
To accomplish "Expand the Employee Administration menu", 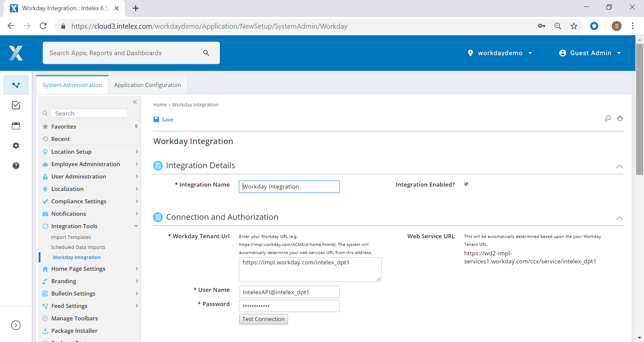I will (x=86, y=164).
